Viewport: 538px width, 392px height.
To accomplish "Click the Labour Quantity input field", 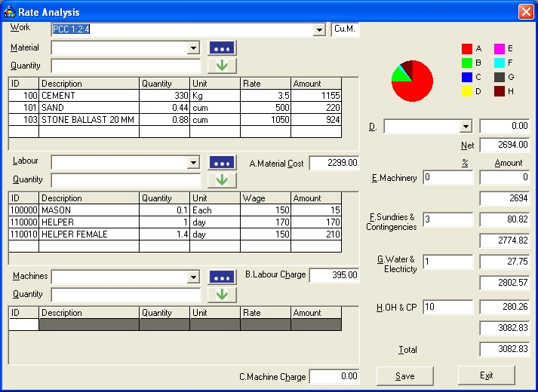I will click(x=126, y=180).
